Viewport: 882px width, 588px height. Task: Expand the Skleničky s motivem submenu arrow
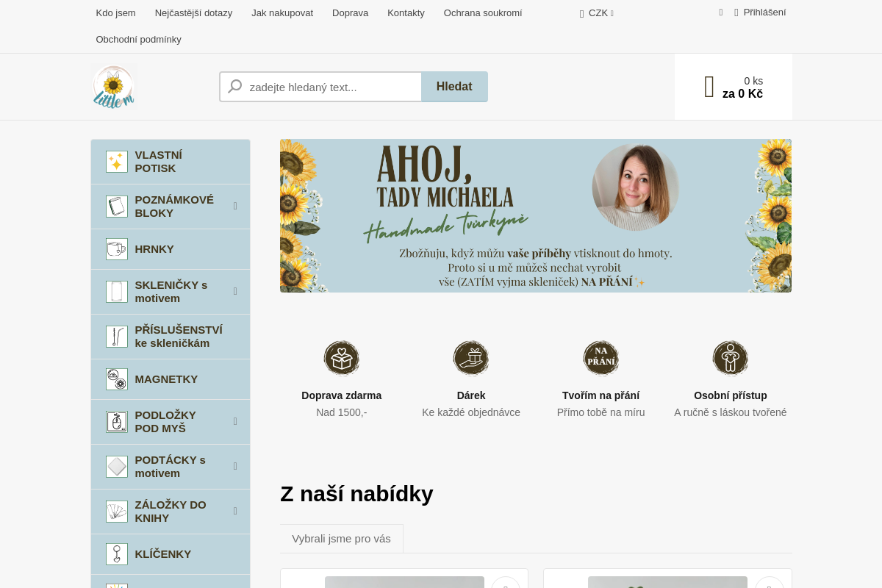(x=235, y=291)
